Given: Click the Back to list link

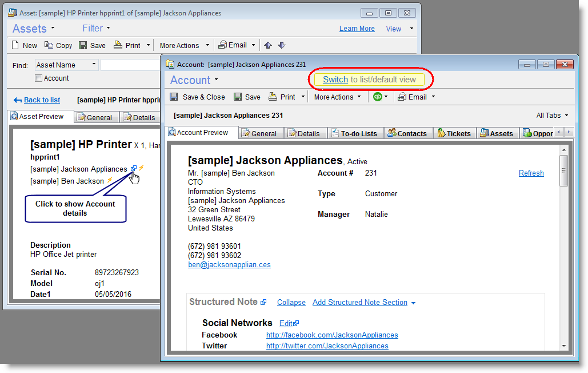Looking at the screenshot, I should pos(42,100).
